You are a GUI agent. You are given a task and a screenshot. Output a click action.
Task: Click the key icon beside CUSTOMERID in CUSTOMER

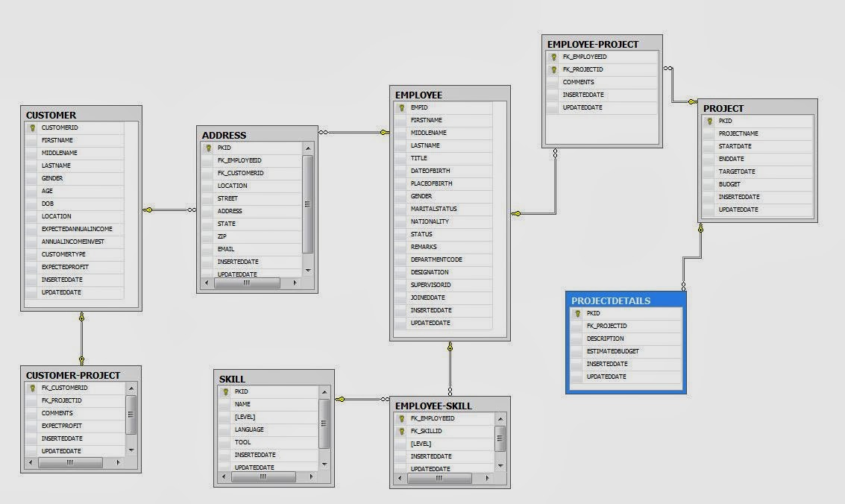(31, 127)
